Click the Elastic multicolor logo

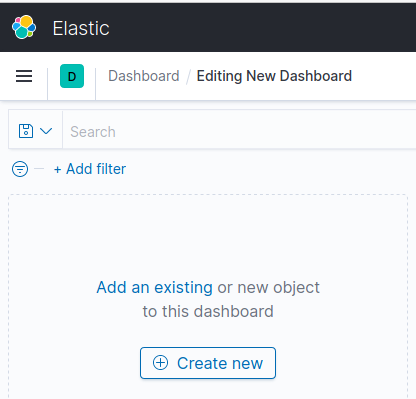tap(24, 27)
